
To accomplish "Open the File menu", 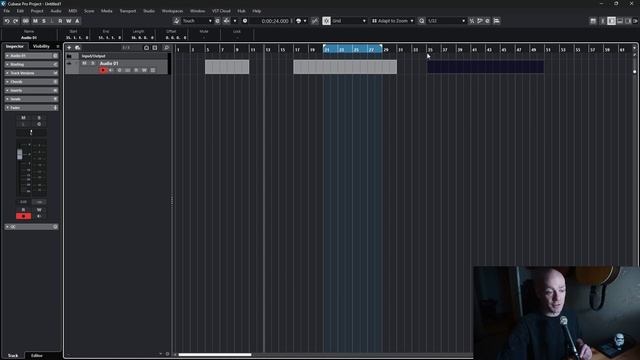I will click(x=7, y=11).
